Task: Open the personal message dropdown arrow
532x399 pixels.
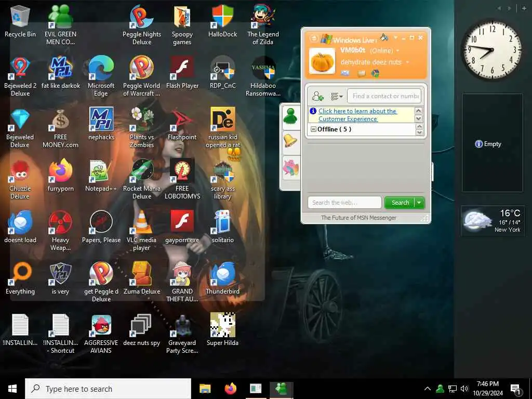Action: click(407, 62)
